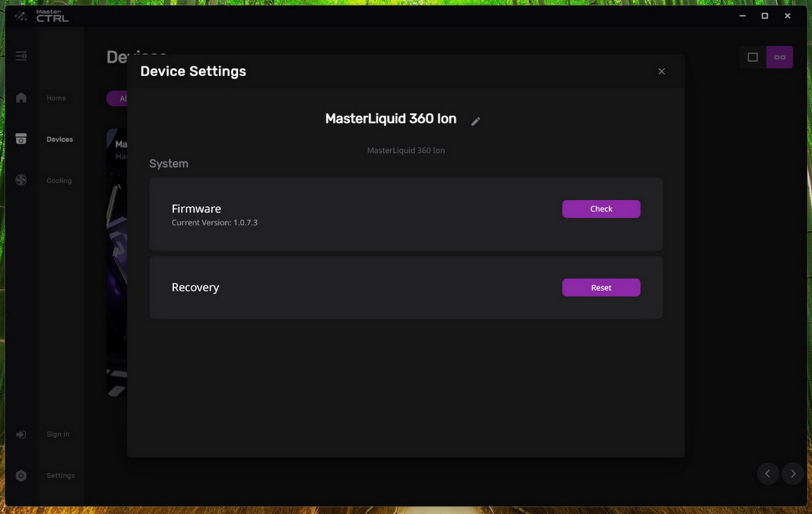
Task: Close the MasterCTRL window
Action: [788, 16]
